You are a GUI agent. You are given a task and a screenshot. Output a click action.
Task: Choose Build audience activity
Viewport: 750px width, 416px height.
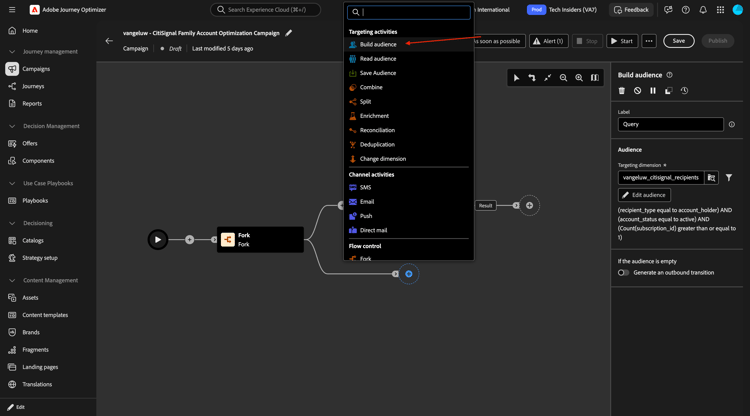[x=408, y=44]
